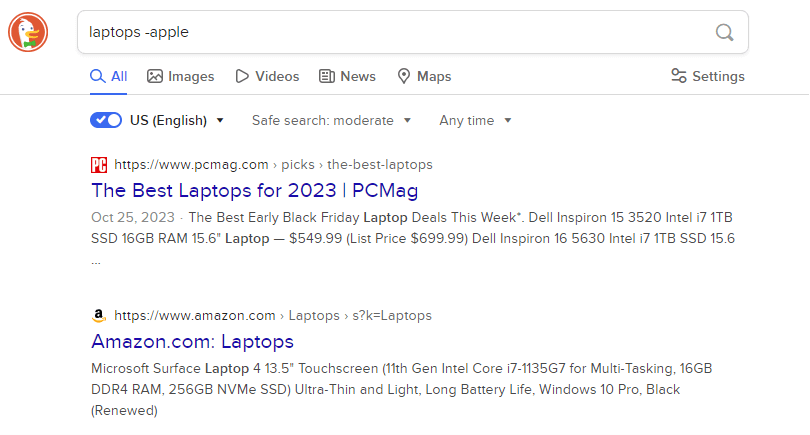Toggle the US (English) region switch
810x435 pixels.
pyautogui.click(x=106, y=120)
